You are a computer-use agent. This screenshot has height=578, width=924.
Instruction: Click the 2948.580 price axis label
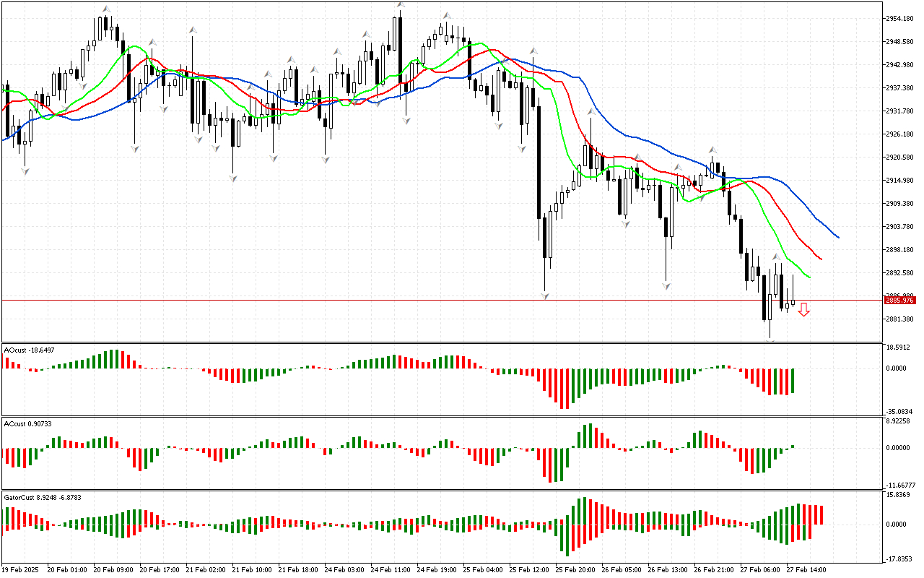click(899, 41)
